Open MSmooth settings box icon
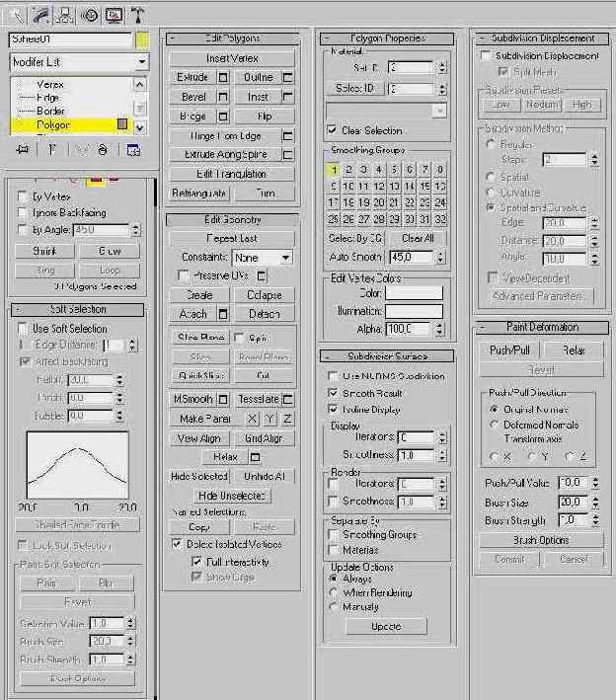Viewport: 616px width, 700px height. (223, 399)
